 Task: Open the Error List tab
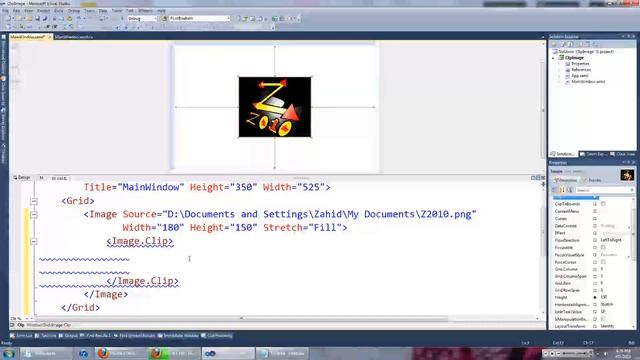pyautogui.click(x=21, y=336)
